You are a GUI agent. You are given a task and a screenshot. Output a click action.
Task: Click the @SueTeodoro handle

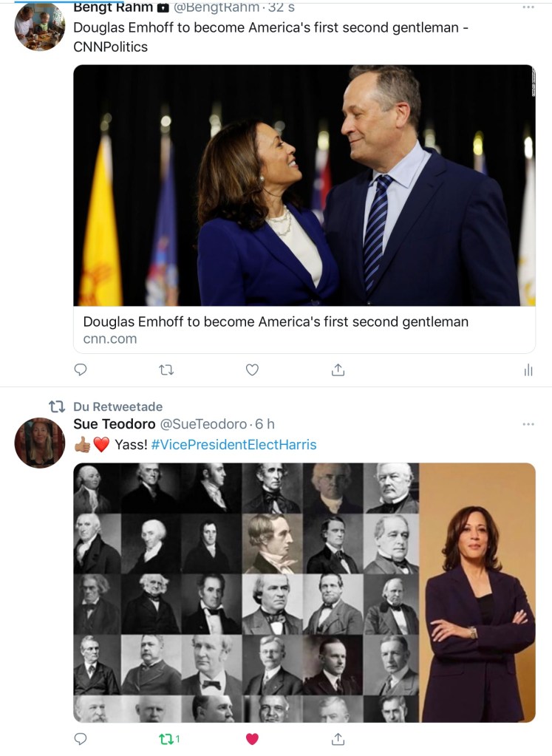[202, 424]
